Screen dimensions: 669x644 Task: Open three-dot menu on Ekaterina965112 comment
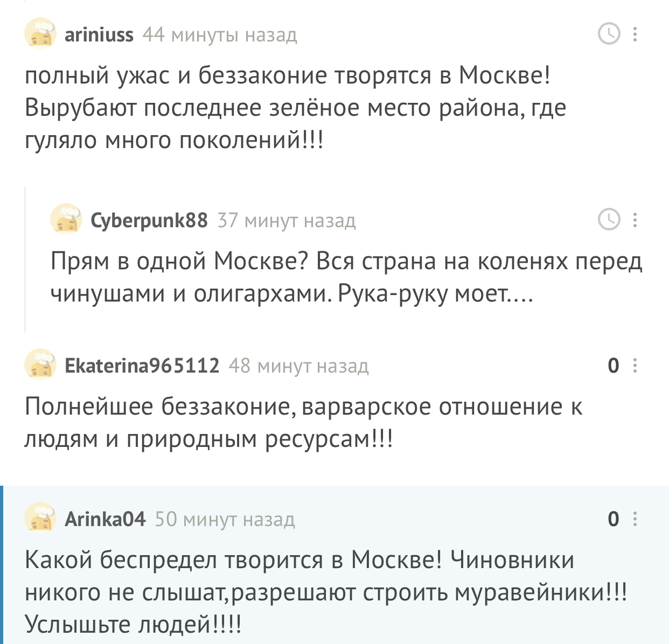(636, 366)
